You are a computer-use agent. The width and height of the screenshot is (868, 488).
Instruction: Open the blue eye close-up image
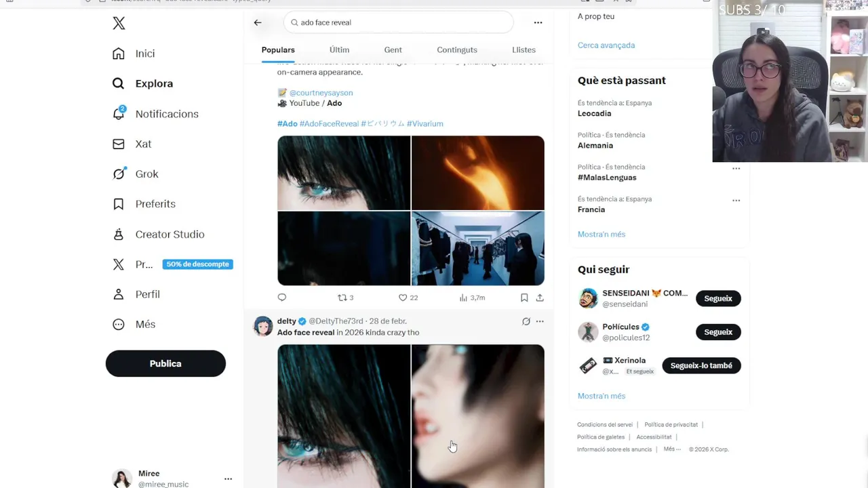[344, 173]
